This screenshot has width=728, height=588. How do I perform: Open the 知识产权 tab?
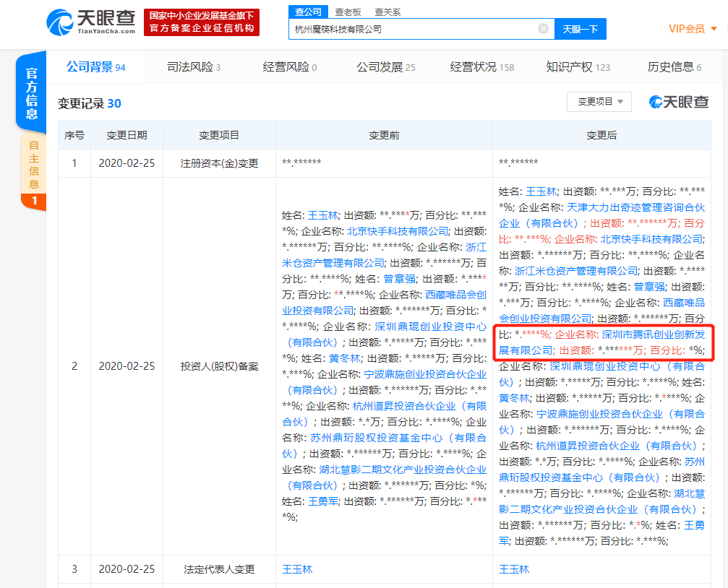pyautogui.click(x=578, y=67)
